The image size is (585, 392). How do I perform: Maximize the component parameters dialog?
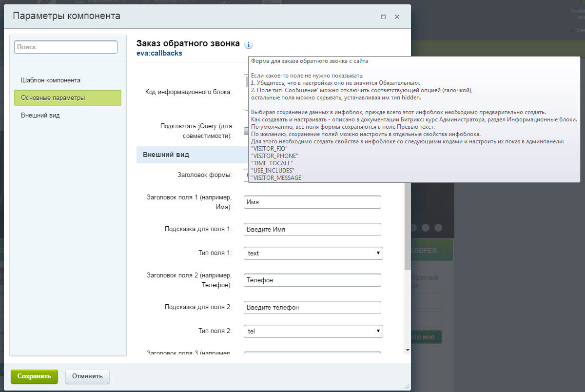(383, 17)
